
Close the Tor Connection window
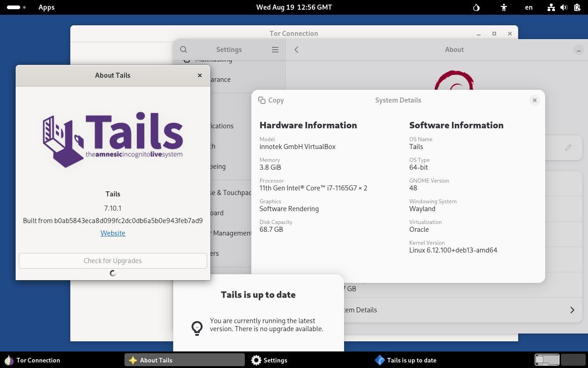pyautogui.click(x=510, y=34)
